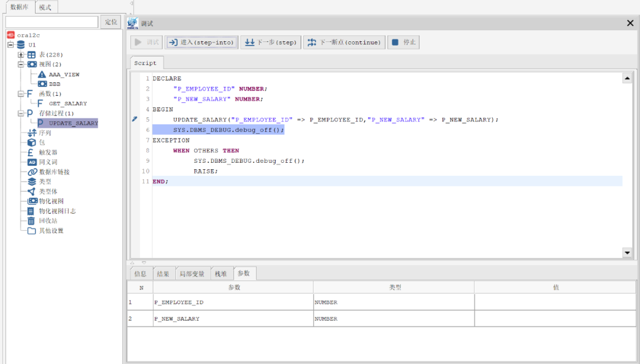Image resolution: width=640 pixels, height=364 pixels.
Task: Stop debugging with the 停止 button
Action: pos(404,43)
